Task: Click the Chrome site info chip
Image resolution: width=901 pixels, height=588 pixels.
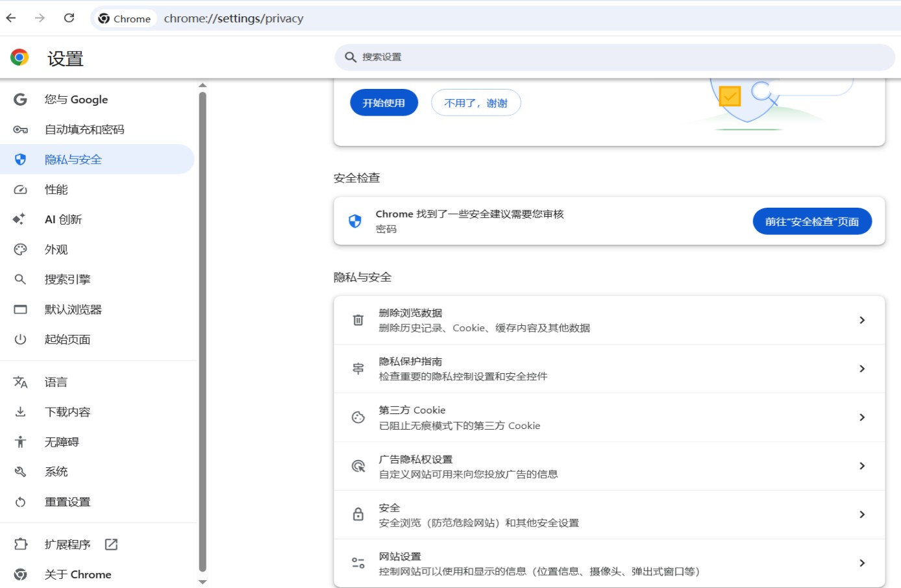Action: (x=125, y=19)
